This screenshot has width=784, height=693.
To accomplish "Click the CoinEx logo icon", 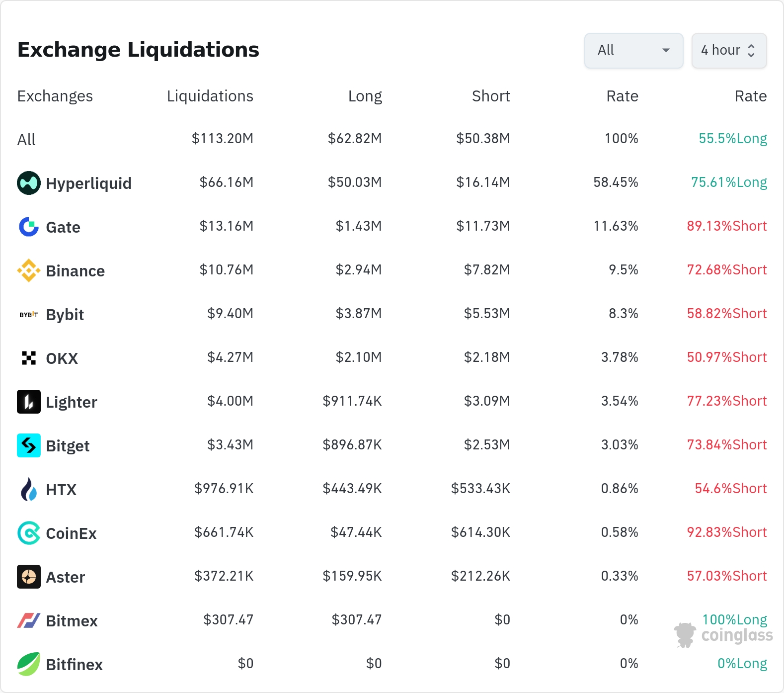I will pos(29,533).
